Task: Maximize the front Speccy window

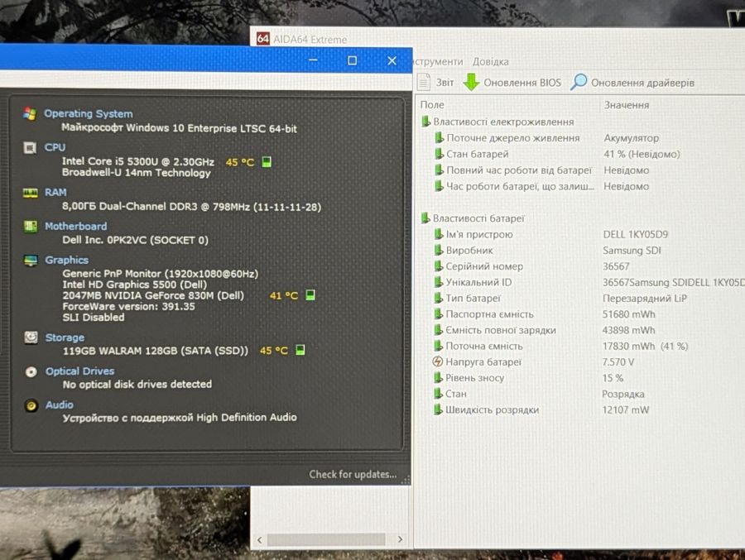Action: click(x=352, y=60)
